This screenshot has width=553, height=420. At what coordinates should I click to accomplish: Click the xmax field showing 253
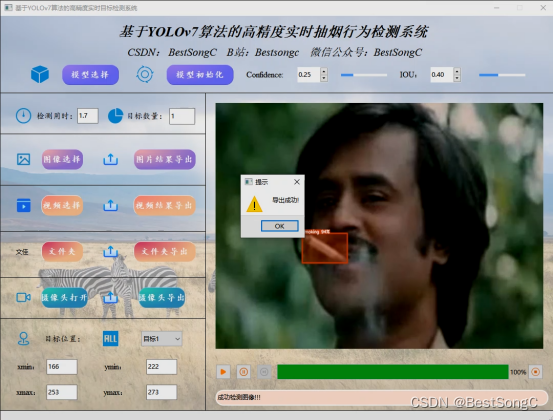[62, 392]
